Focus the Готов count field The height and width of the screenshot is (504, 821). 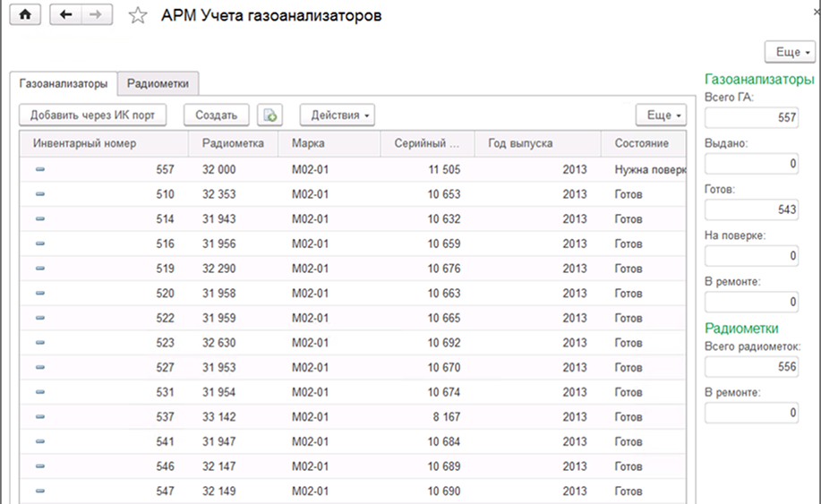[x=750, y=209]
